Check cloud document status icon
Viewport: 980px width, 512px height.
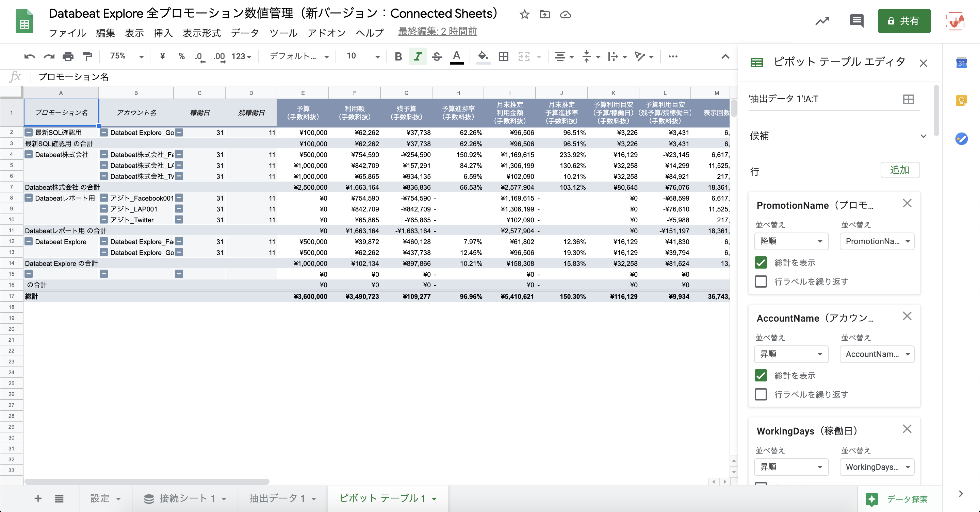565,14
